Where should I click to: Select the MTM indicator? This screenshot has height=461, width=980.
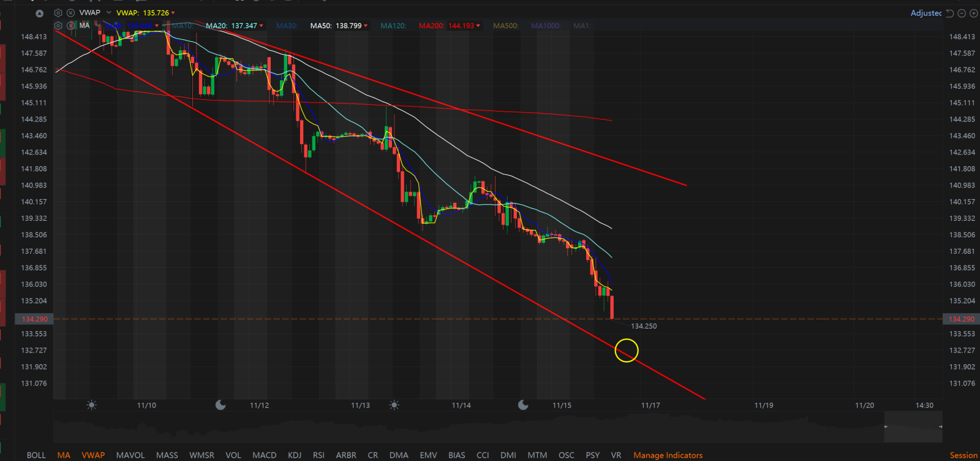[x=537, y=455]
